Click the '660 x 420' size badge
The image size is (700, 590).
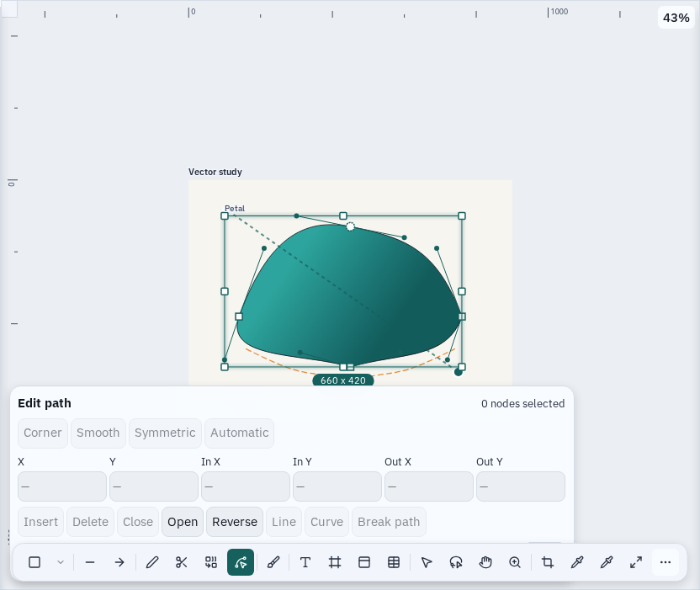[343, 380]
